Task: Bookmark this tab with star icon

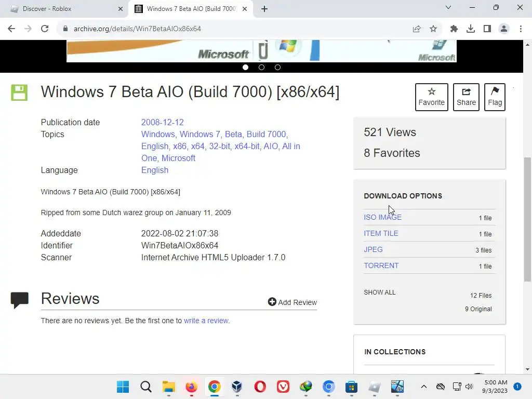Action: (x=433, y=29)
